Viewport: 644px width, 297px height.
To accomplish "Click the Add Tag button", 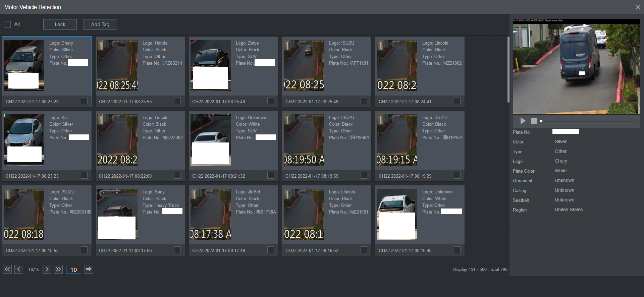I will [x=100, y=24].
